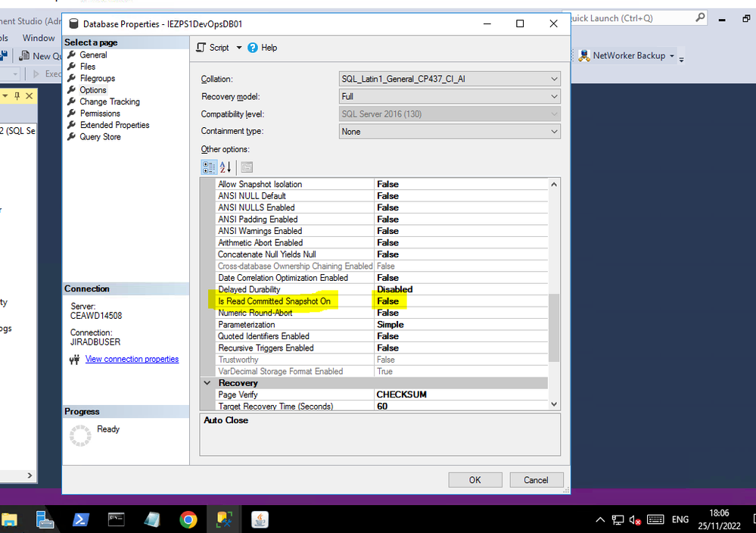Sort options with the Alphabetical icon
The image size is (756, 533).
pos(226,167)
